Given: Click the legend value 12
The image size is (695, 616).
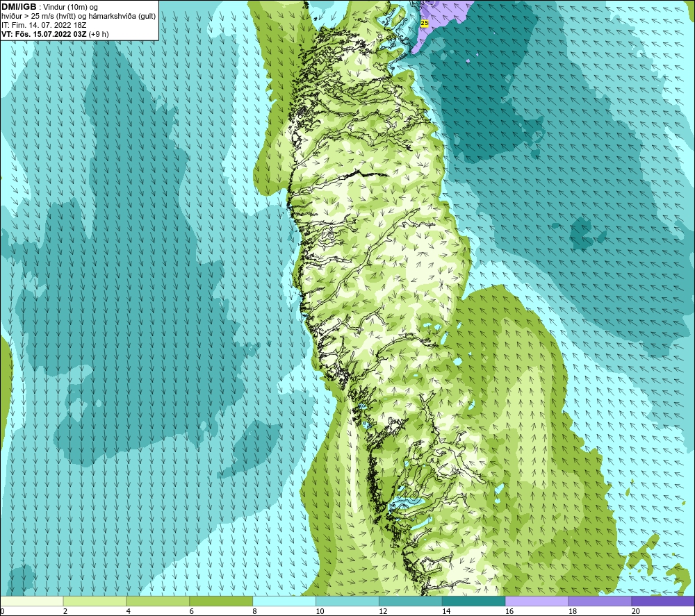Looking at the screenshot, I should pyautogui.click(x=383, y=611).
